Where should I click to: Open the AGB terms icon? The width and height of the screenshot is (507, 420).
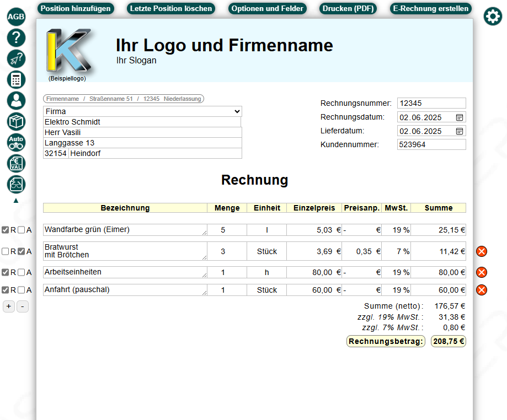click(x=16, y=17)
